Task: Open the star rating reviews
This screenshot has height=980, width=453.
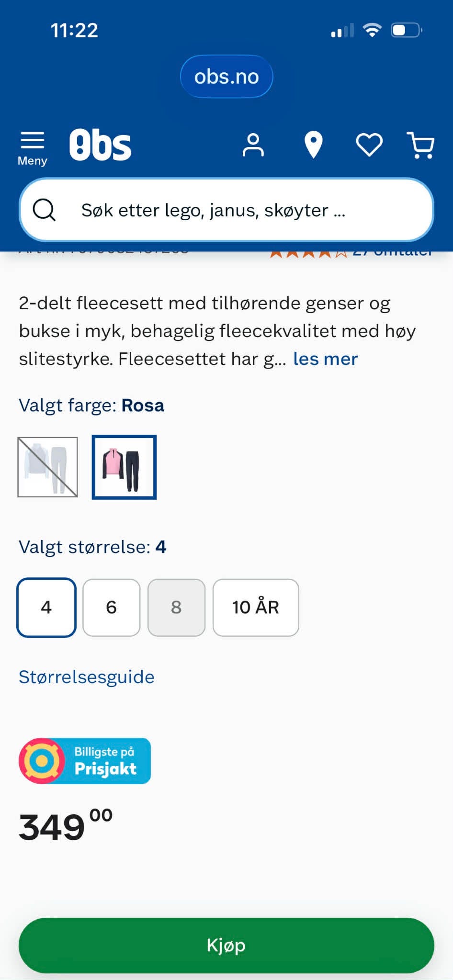Action: (351, 252)
